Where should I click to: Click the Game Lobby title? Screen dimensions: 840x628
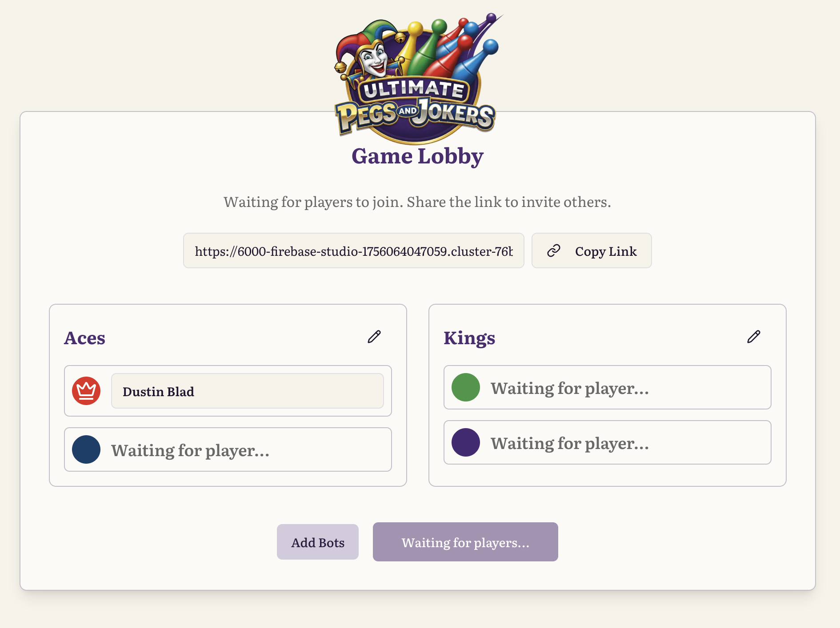click(417, 156)
